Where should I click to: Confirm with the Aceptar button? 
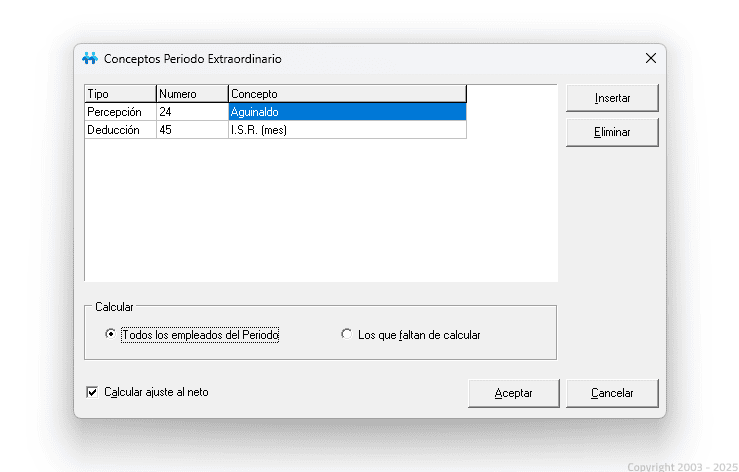tap(513, 393)
